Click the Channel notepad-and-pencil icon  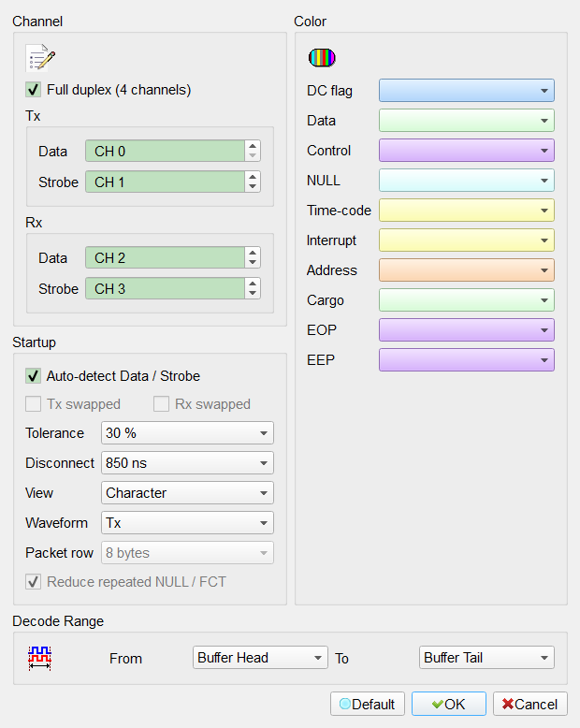click(x=40, y=58)
